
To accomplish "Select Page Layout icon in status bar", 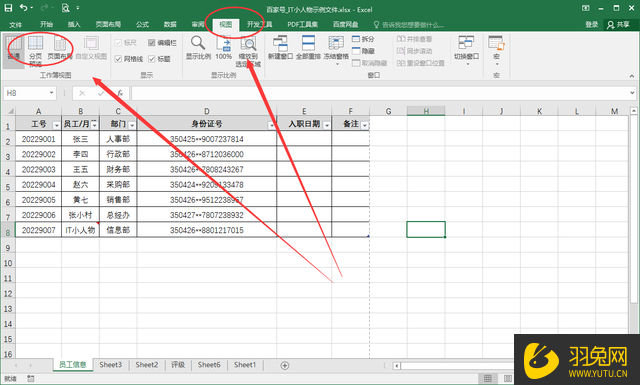I will [x=508, y=378].
